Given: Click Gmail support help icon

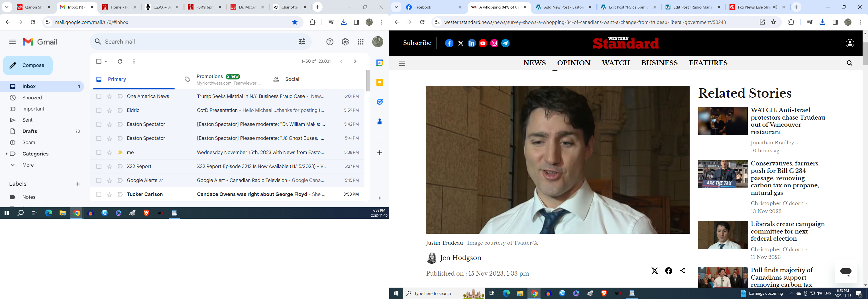Looking at the screenshot, I should 329,42.
